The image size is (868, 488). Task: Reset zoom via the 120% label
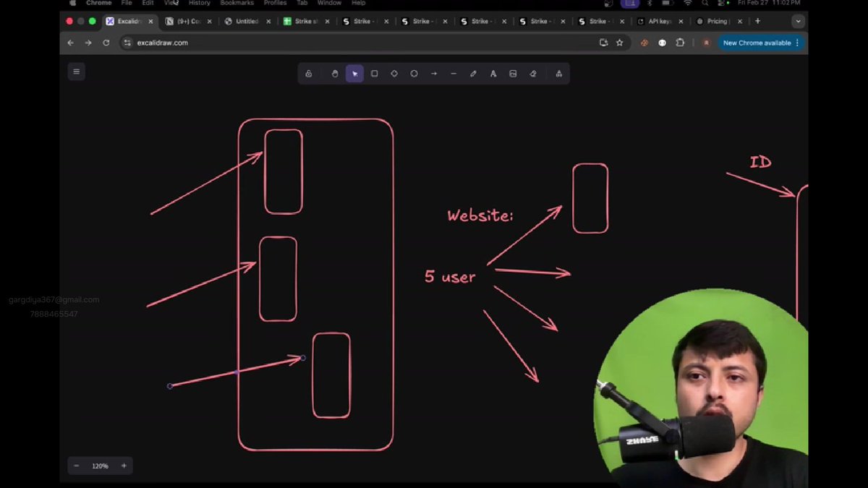pos(100,466)
